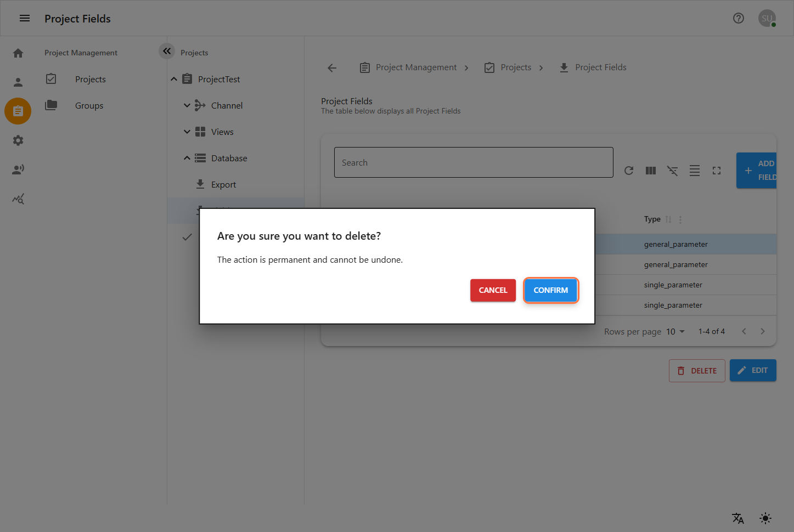The height and width of the screenshot is (532, 794).
Task: Expand the Channel tree node
Action: point(187,105)
